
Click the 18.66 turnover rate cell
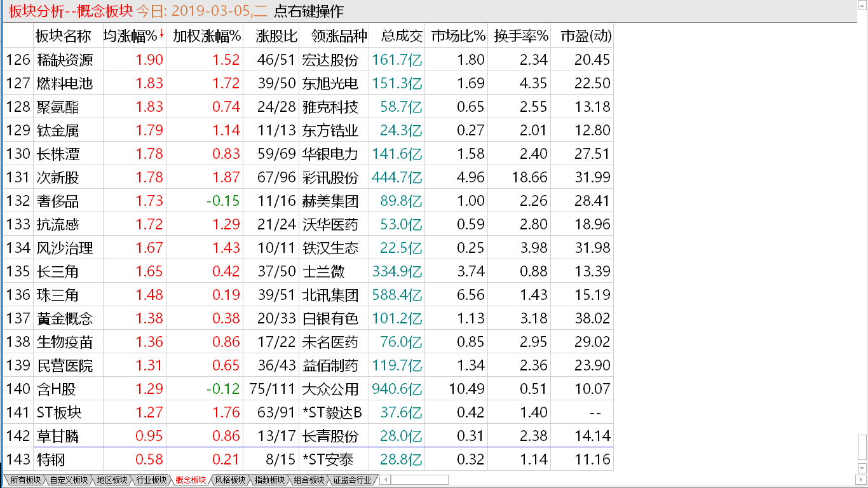point(529,177)
